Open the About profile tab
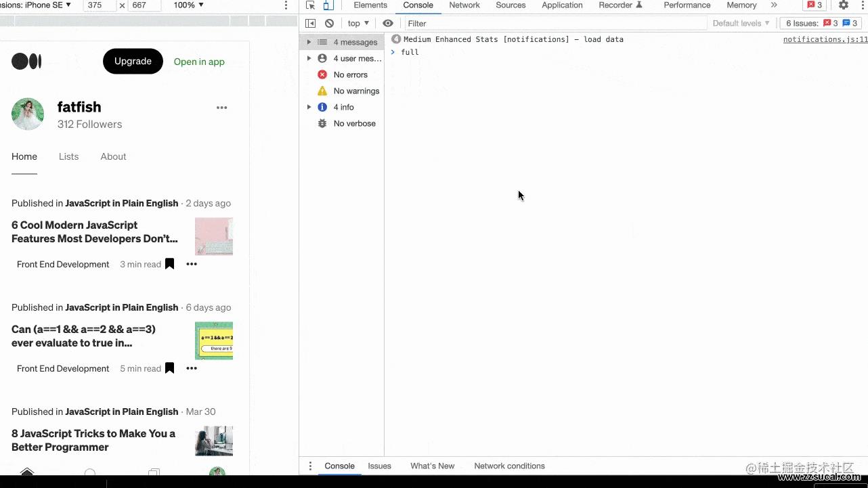868x488 pixels. click(113, 156)
